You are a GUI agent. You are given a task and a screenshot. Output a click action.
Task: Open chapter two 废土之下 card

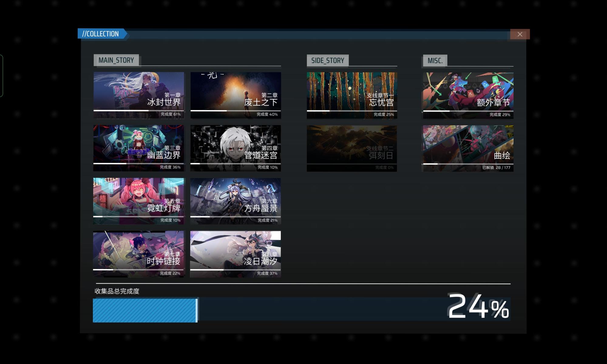236,95
